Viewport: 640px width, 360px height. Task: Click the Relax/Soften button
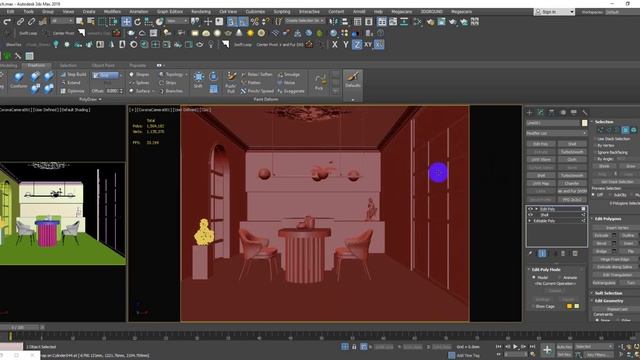click(257, 75)
